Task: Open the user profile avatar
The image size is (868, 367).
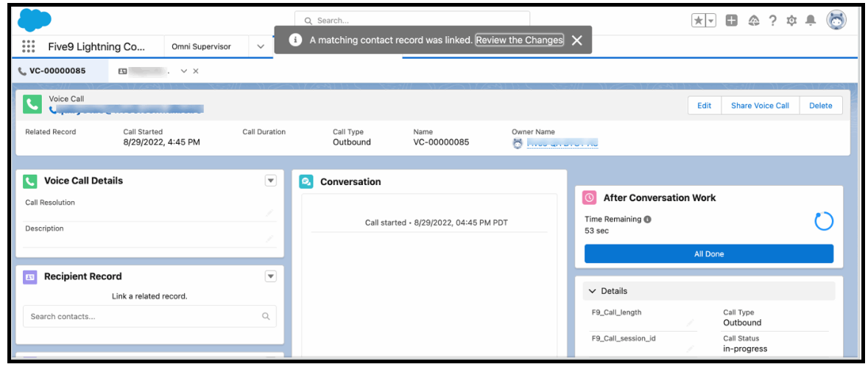Action: pyautogui.click(x=836, y=21)
